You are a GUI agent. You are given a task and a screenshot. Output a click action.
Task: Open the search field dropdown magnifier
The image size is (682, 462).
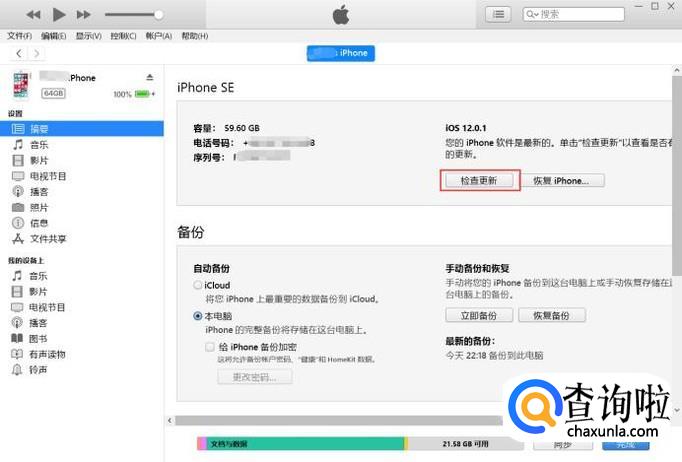tap(532, 14)
